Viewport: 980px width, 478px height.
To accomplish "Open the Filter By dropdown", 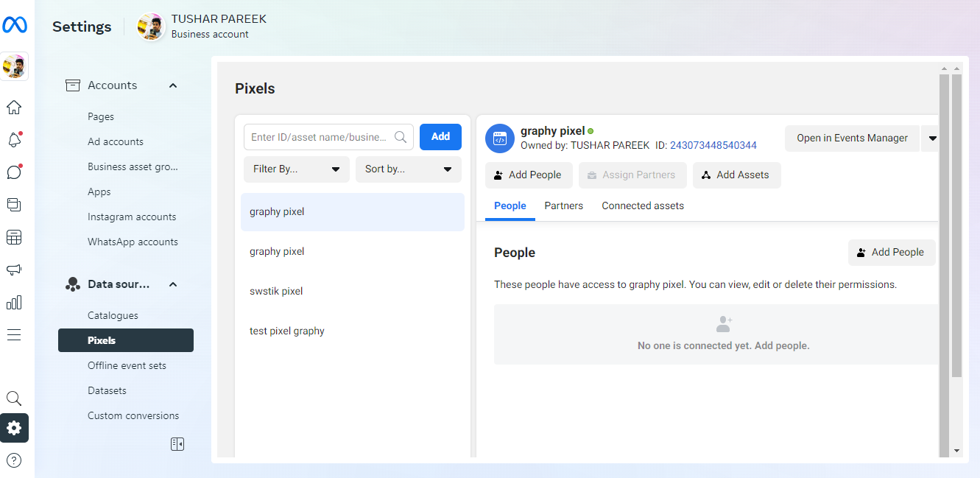I will (296, 169).
